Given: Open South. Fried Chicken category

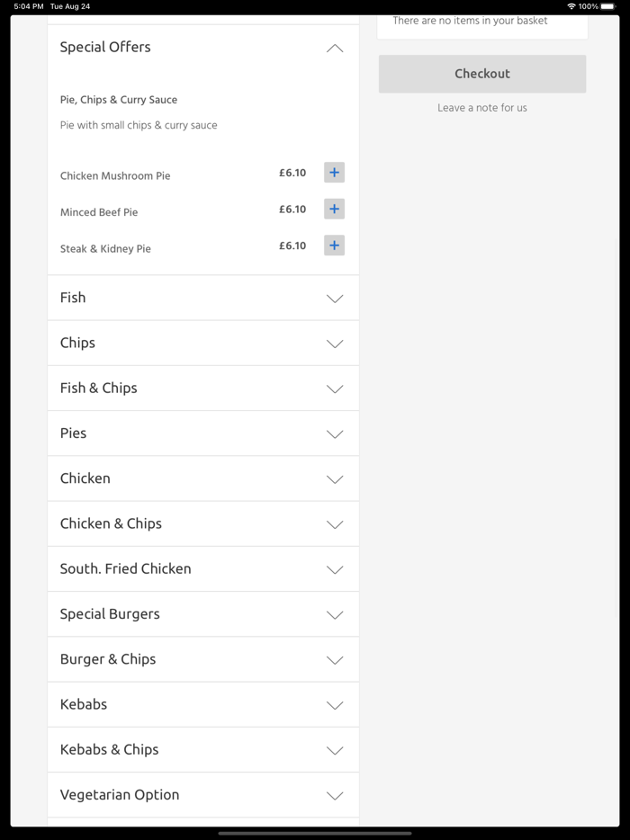Looking at the screenshot, I should 334,569.
